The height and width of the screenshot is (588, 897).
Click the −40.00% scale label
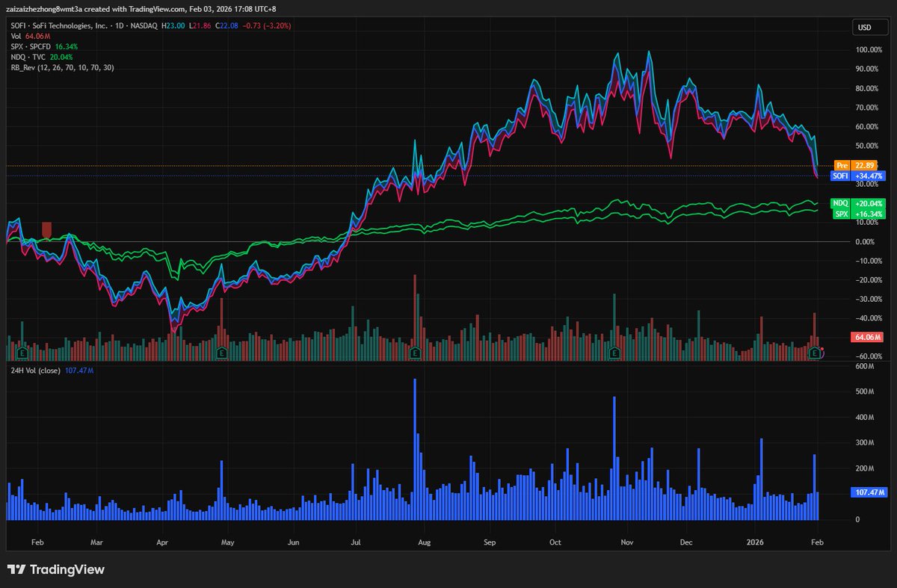[869, 318]
